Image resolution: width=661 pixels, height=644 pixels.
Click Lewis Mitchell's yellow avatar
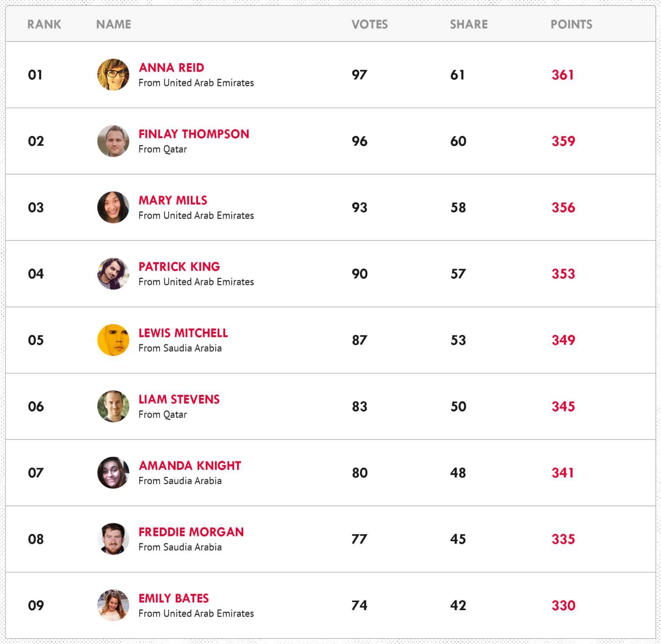pos(113,340)
